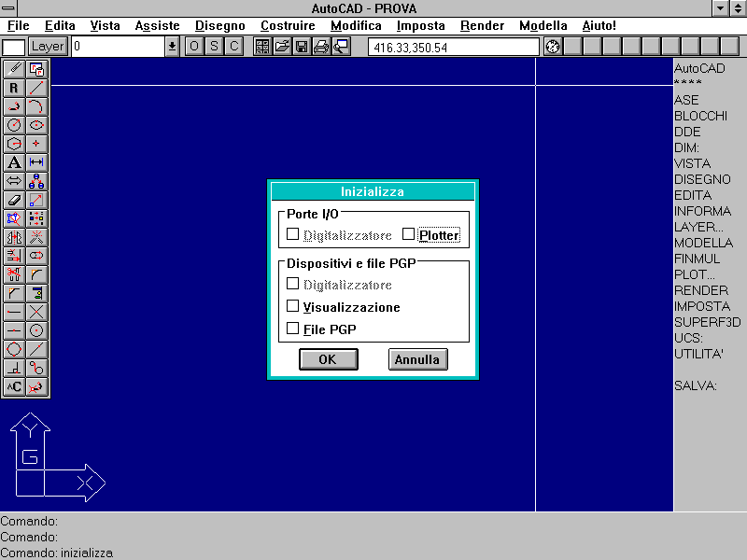Select the Ellipse tool
The width and height of the screenshot is (747, 560).
36,125
